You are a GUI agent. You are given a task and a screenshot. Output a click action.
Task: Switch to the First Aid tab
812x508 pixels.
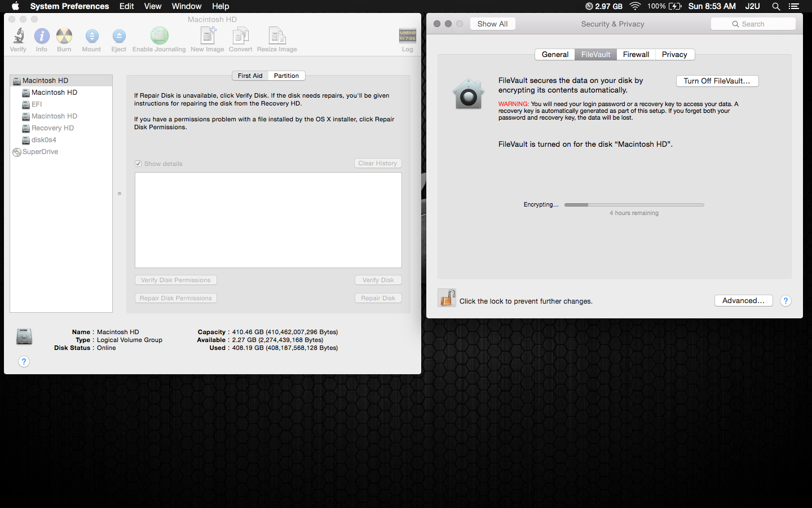point(250,76)
